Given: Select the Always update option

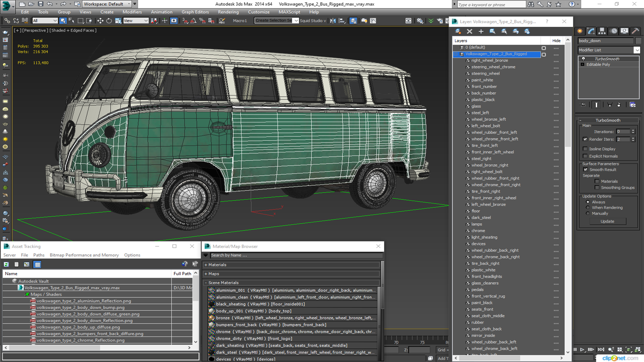Looking at the screenshot, I should pos(588,202).
